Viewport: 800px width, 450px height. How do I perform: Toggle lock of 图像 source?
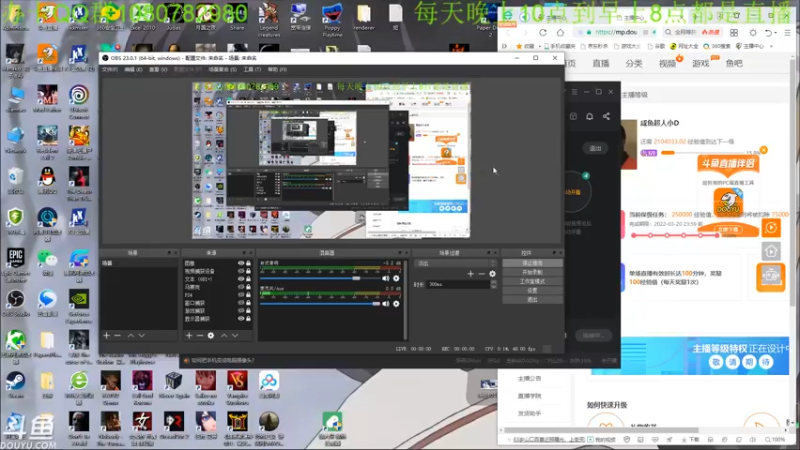(x=248, y=263)
